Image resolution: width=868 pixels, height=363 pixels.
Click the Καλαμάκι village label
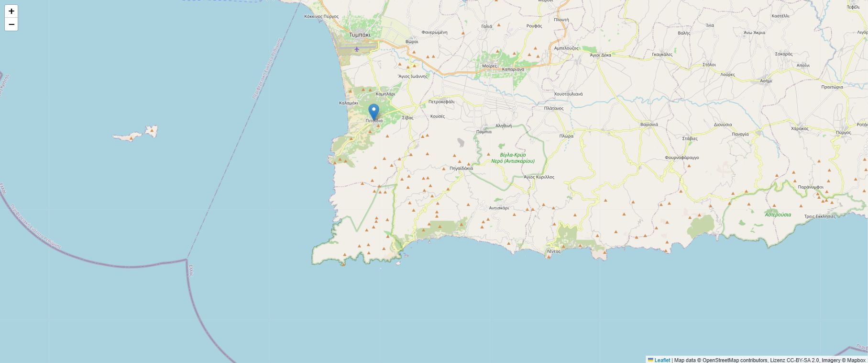click(349, 103)
